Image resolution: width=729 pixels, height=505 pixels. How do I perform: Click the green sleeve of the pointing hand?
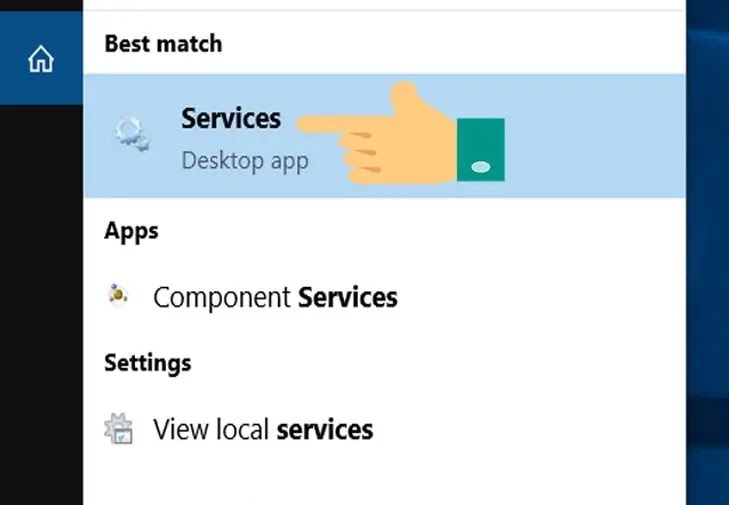(x=480, y=150)
